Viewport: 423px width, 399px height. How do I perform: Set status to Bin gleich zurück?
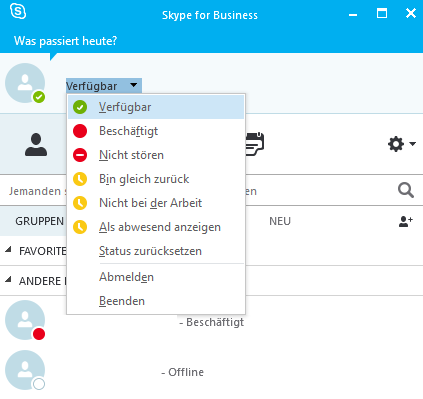coord(156,179)
